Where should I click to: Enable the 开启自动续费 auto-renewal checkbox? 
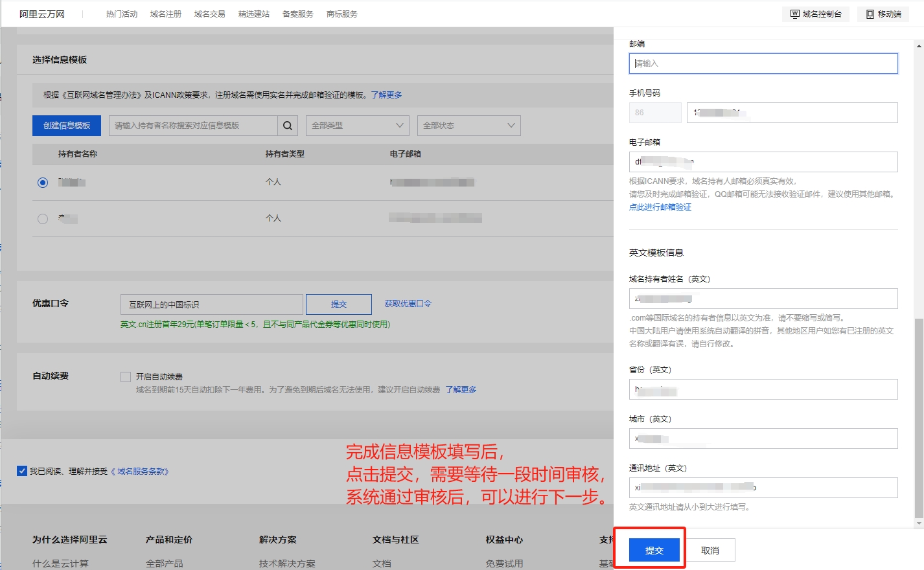click(125, 376)
